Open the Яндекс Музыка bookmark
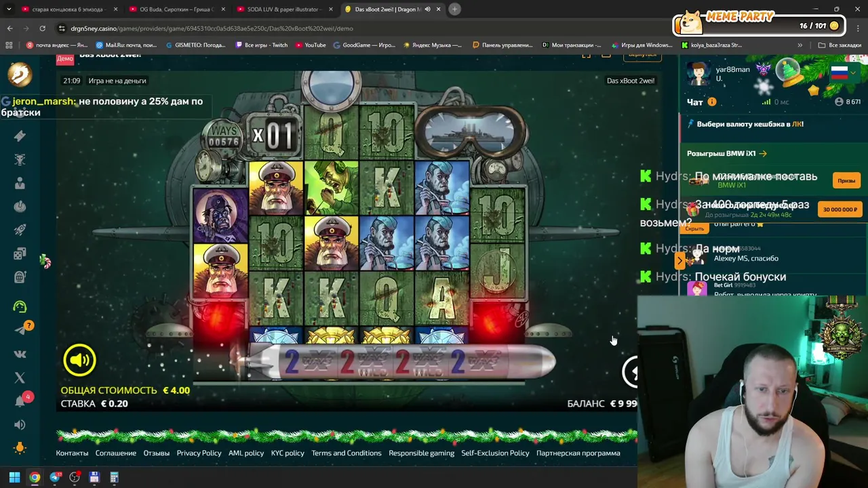Viewport: 868px width, 488px height. click(x=432, y=45)
